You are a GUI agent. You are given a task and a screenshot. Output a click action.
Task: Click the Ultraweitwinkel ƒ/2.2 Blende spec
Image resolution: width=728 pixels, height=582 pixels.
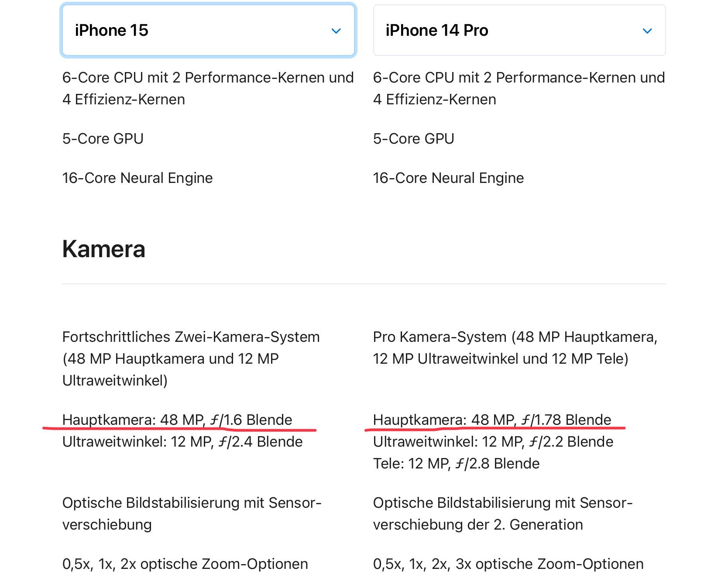493,442
